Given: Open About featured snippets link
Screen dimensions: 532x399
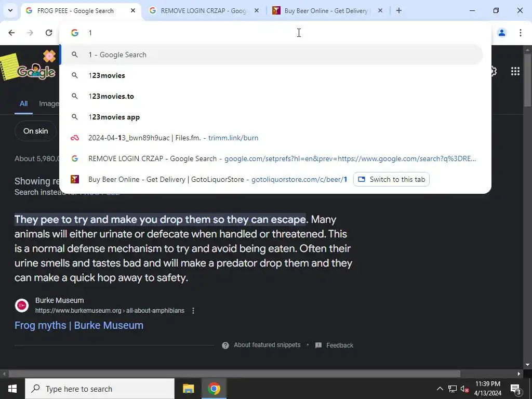Looking at the screenshot, I should [x=267, y=345].
